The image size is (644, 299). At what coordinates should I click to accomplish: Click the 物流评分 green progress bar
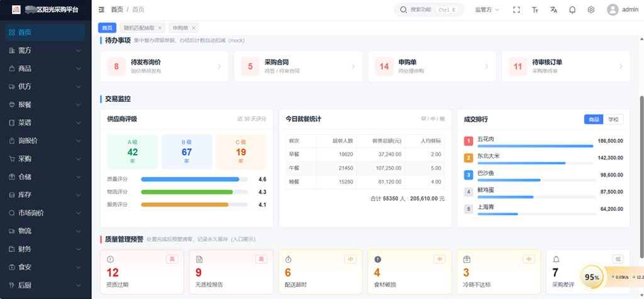point(194,192)
